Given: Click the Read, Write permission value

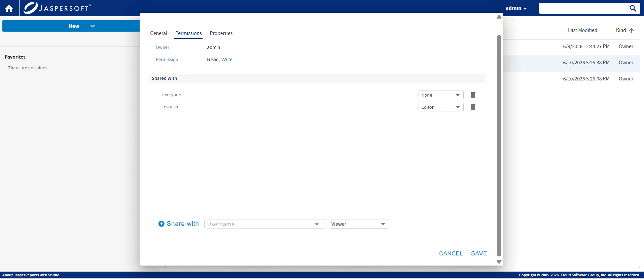Looking at the screenshot, I should point(220,60).
